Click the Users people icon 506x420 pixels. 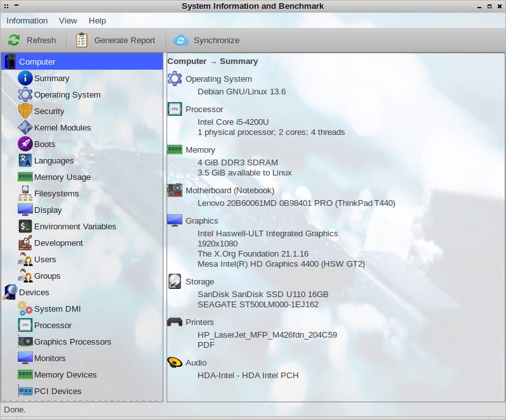pos(25,259)
